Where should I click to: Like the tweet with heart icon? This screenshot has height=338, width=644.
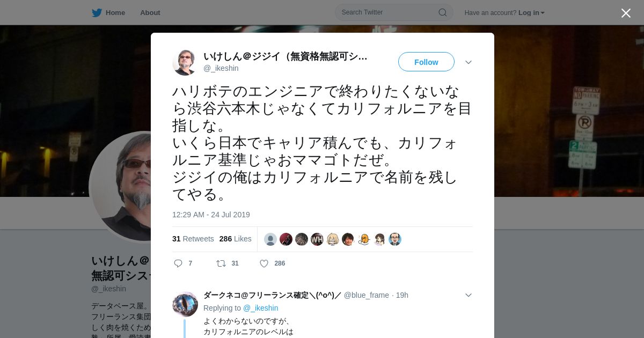tap(264, 263)
